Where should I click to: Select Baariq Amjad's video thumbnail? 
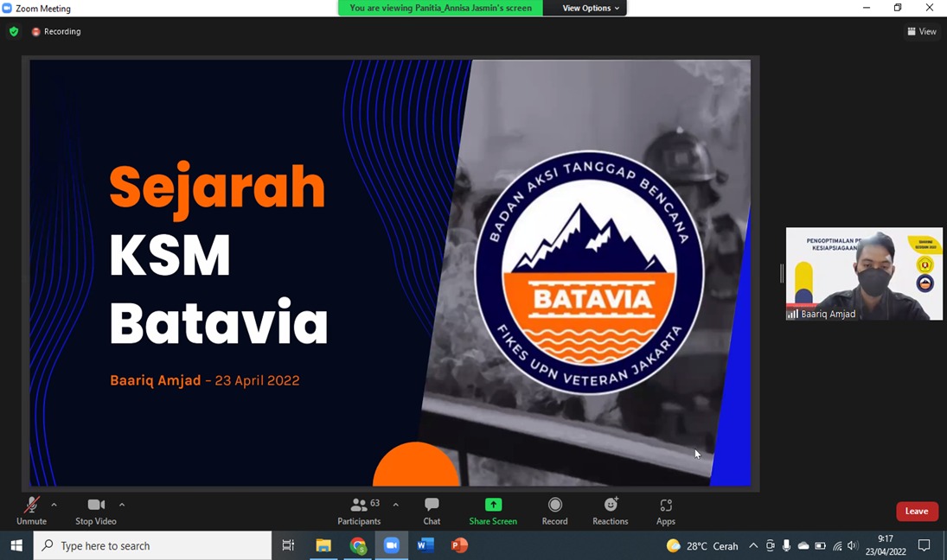[x=864, y=274]
